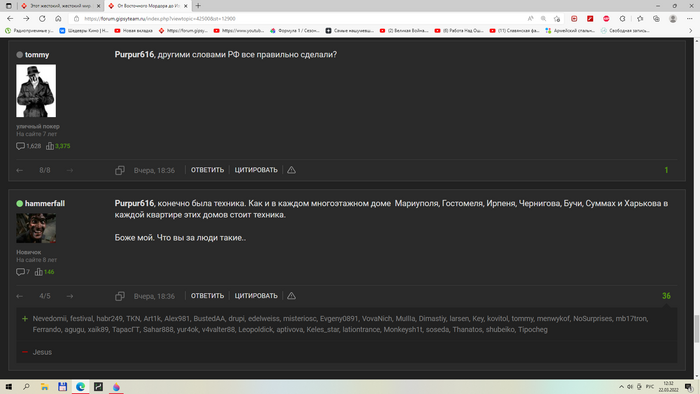Go to tommy's previous post arrow
Viewport: 700px width, 394px height.
coord(19,170)
